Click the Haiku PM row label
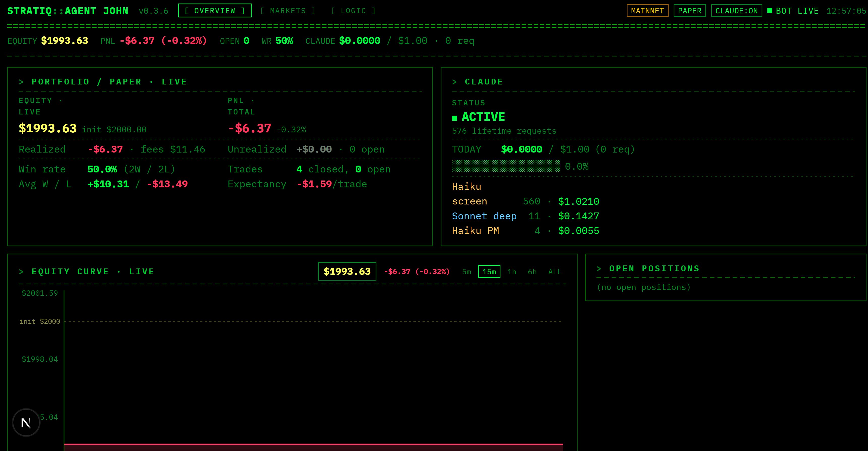This screenshot has height=451, width=868. 475,231
